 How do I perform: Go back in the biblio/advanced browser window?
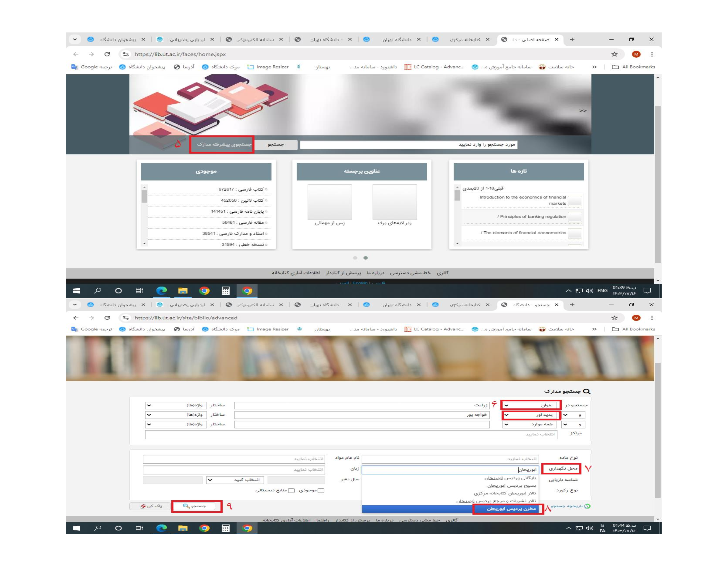(x=76, y=318)
